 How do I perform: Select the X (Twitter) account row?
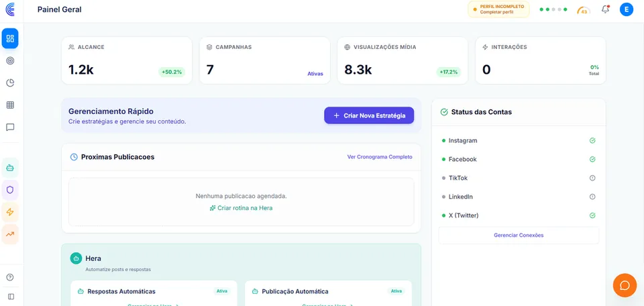[519, 215]
